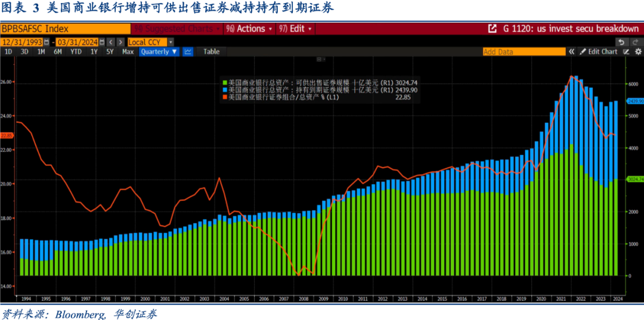Select the Max time range
This screenshot has width=644, height=320.
point(128,52)
